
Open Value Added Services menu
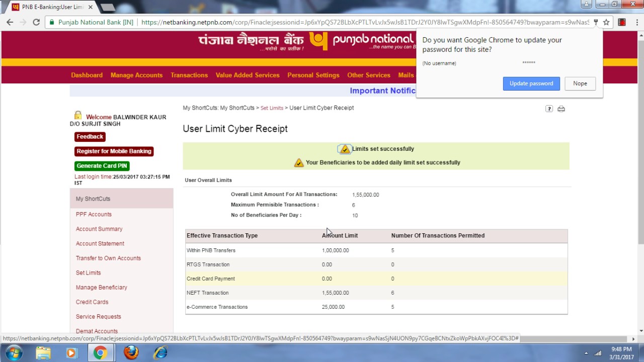248,75
